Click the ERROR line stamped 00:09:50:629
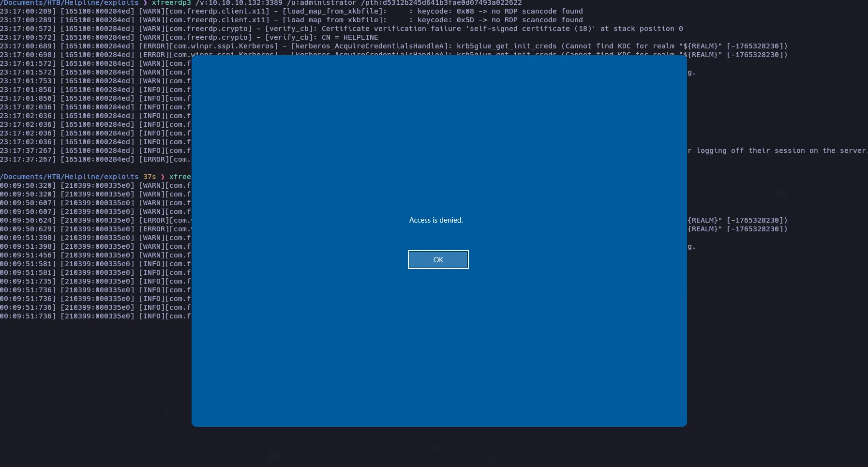 (96, 229)
